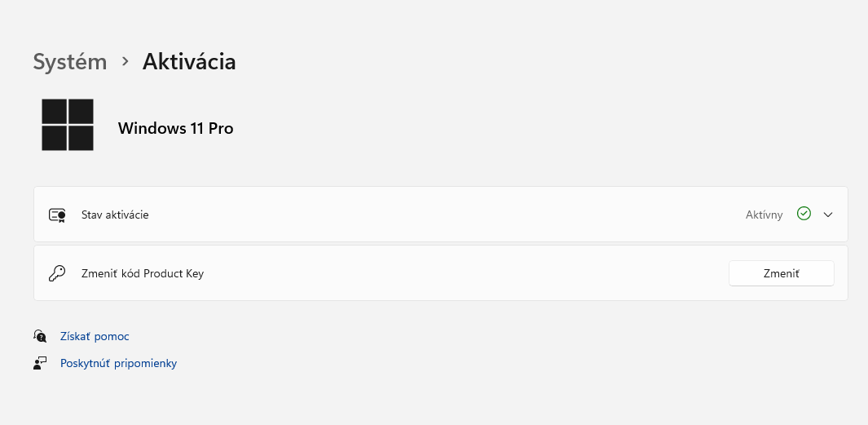Viewport: 868px width, 425px height.
Task: Click the activation certificate icon
Action: [57, 215]
